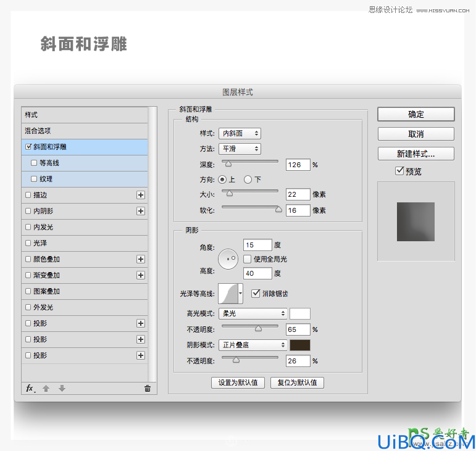Click the 设置为默认值 button
Image resolution: width=476 pixels, height=451 pixels.
point(238,383)
